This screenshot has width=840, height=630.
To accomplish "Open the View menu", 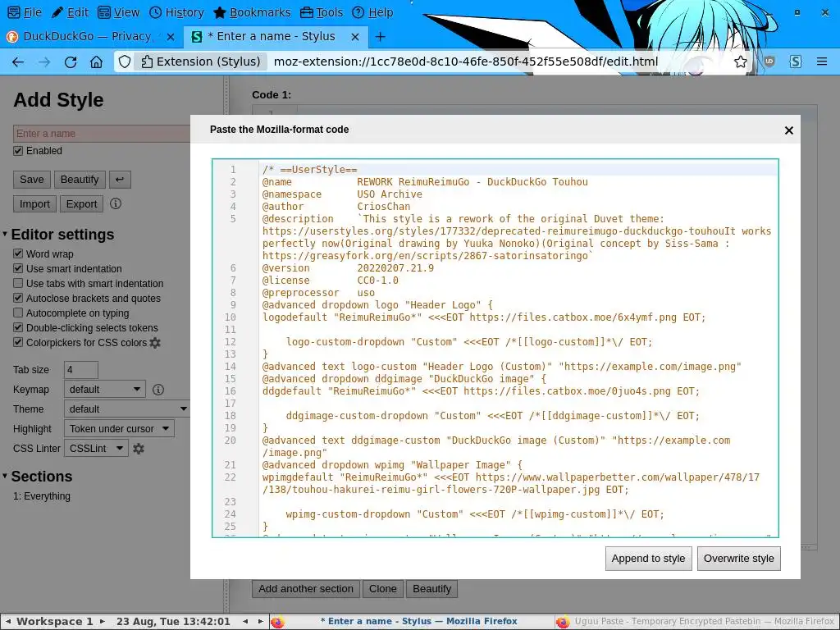I will click(x=119, y=12).
